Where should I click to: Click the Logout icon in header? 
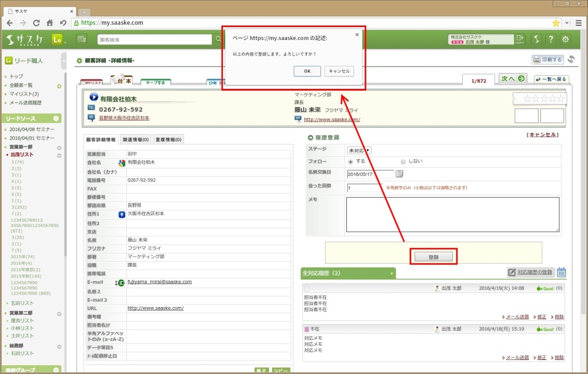[x=520, y=39]
